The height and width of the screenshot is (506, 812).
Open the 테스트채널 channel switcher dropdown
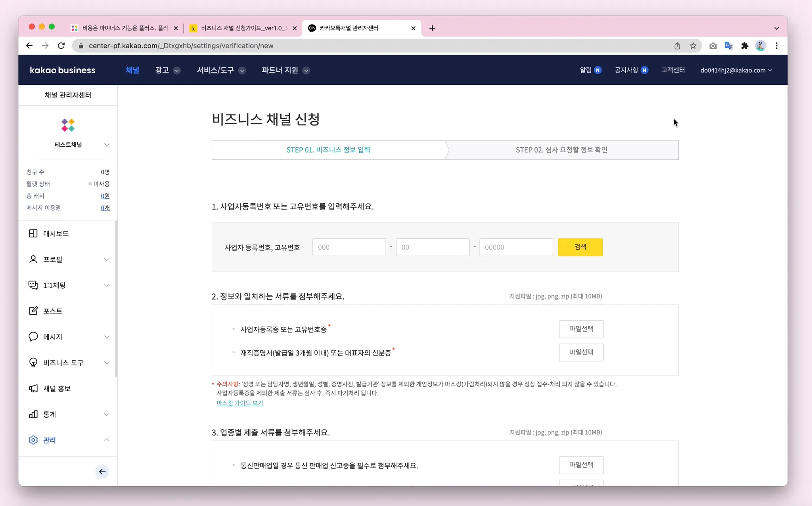tap(107, 145)
